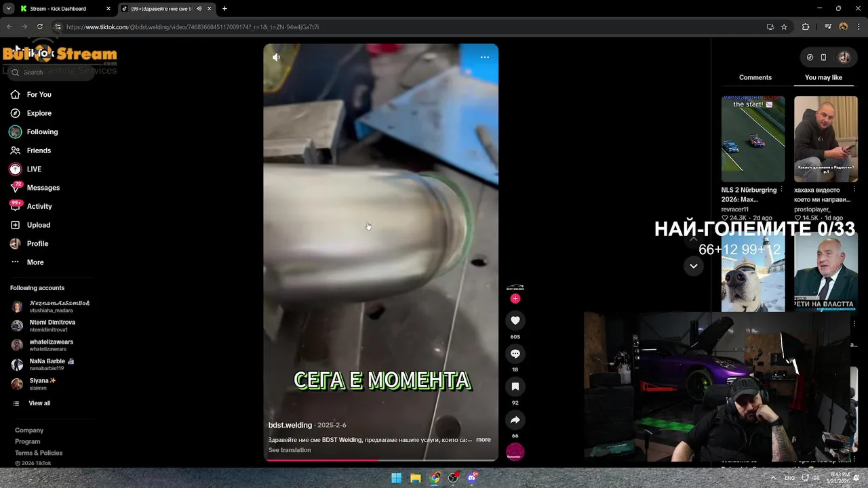Open the prostoplayer_ video thumbnail

point(825,138)
